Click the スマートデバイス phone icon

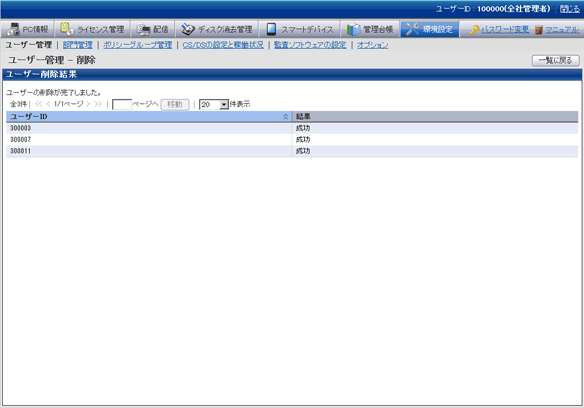(272, 29)
